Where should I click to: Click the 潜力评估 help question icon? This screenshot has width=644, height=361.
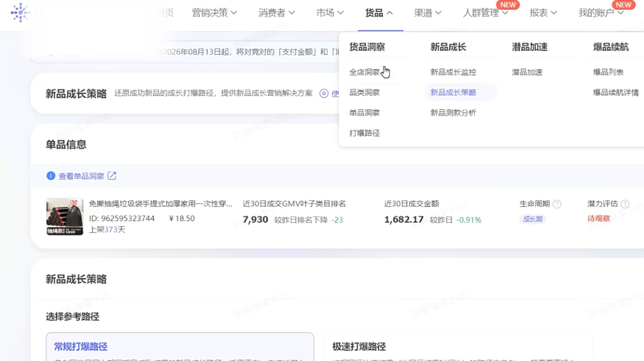[x=625, y=204]
